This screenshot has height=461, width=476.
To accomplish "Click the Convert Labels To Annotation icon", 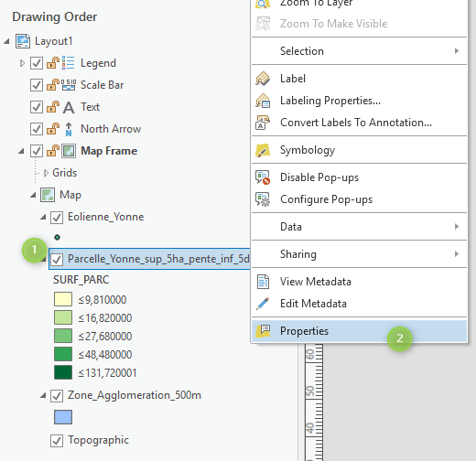I will 263,123.
